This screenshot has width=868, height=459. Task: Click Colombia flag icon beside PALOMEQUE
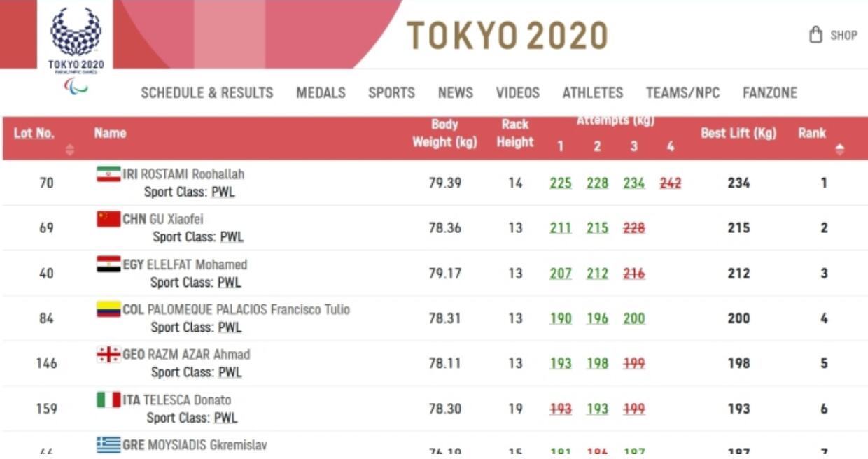pyautogui.click(x=108, y=309)
